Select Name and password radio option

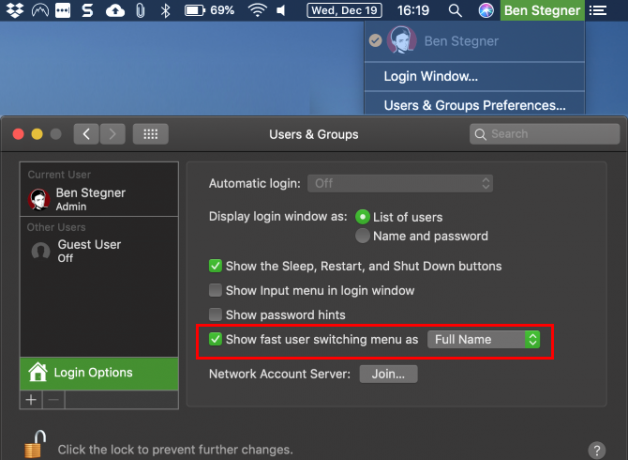pyautogui.click(x=362, y=236)
